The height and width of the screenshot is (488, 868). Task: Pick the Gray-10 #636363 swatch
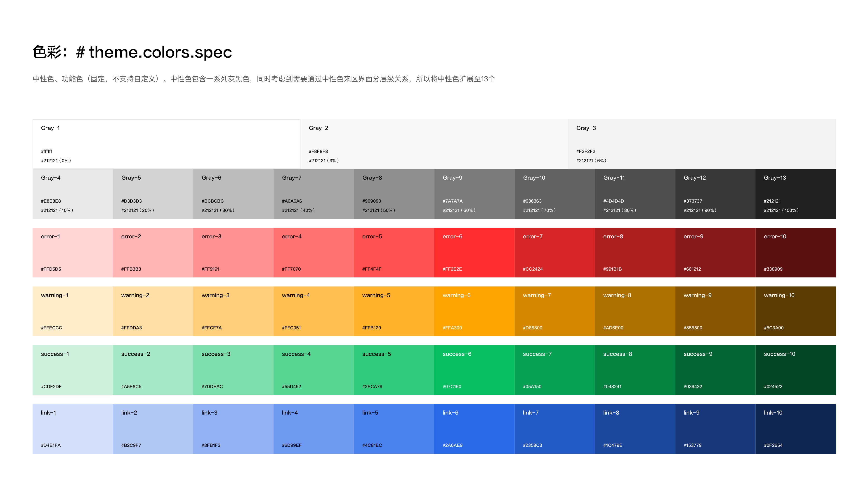tap(555, 194)
